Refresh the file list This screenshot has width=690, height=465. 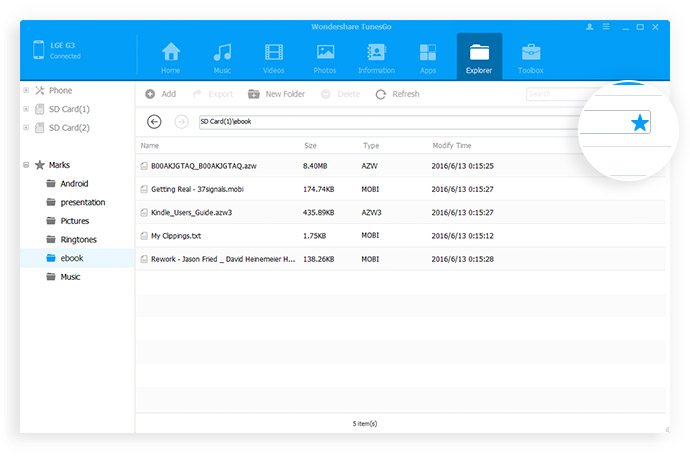coord(397,94)
